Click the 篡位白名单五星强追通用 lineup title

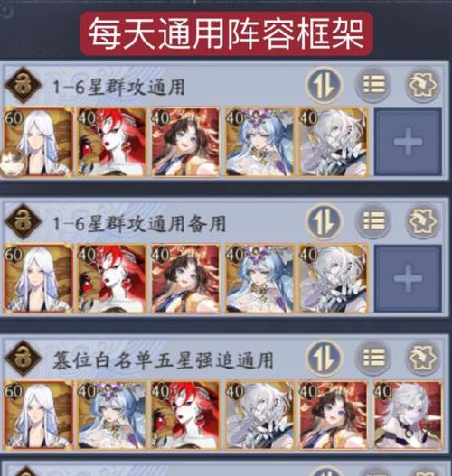163,360
